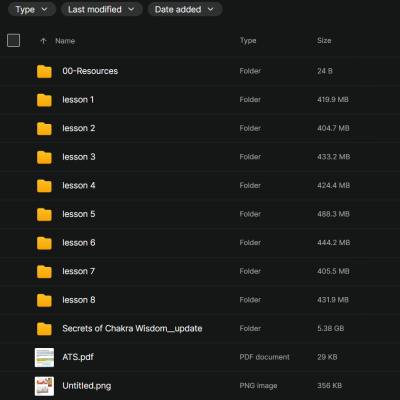Viewport: 400px width, 400px height.
Task: Select the ATS.pdf file name
Action: click(x=78, y=357)
